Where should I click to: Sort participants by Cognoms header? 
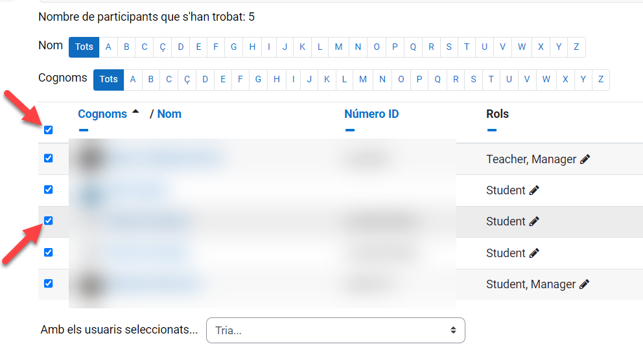tap(102, 114)
